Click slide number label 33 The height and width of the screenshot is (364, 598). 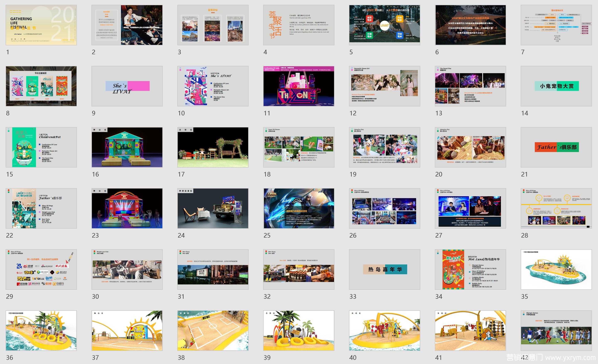click(x=353, y=297)
